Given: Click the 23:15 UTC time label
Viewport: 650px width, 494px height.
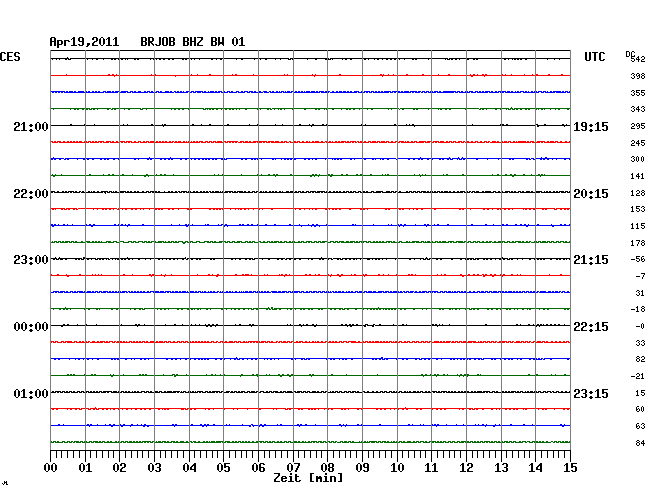Looking at the screenshot, I should tap(591, 393).
